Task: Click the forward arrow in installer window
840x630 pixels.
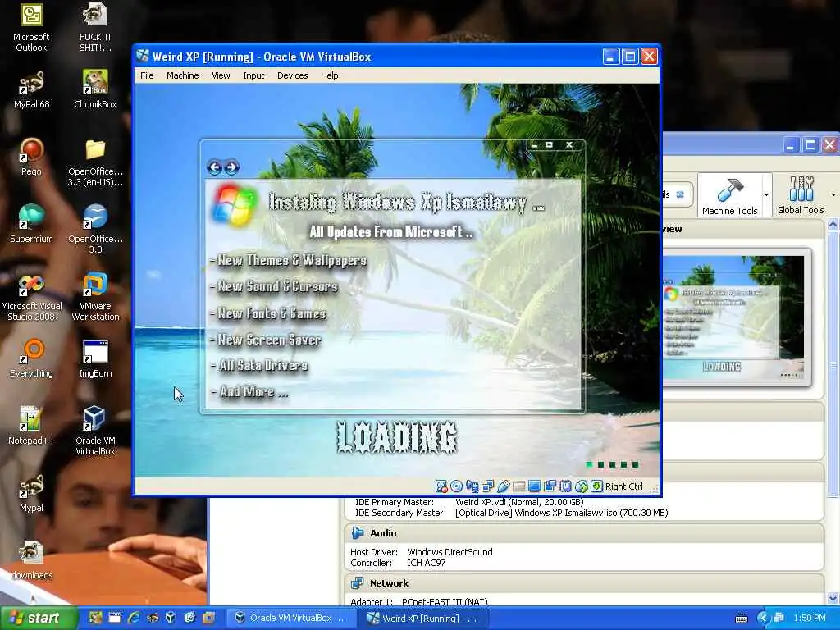Action: click(231, 167)
